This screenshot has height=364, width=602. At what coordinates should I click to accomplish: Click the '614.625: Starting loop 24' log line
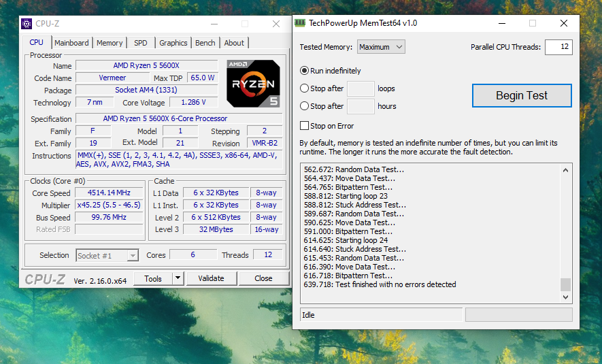[x=346, y=240]
